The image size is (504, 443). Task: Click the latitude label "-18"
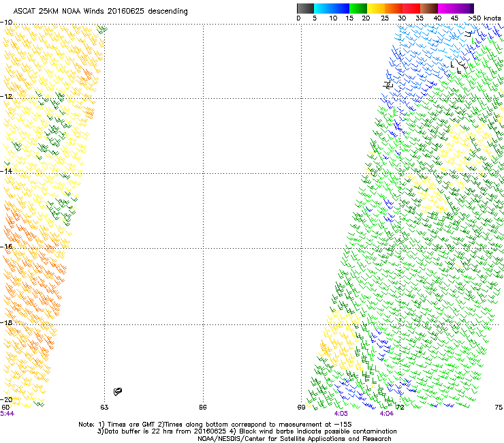[x=6, y=322]
